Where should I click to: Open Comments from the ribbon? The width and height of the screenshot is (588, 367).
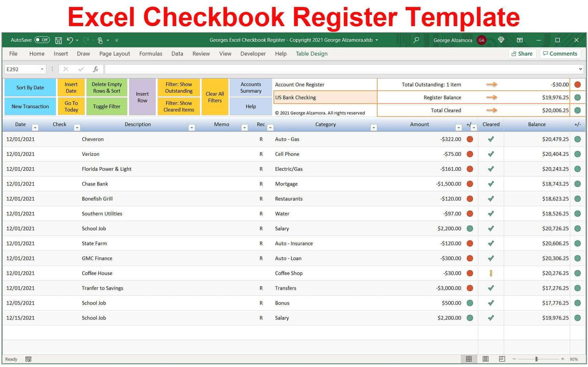[x=560, y=53]
